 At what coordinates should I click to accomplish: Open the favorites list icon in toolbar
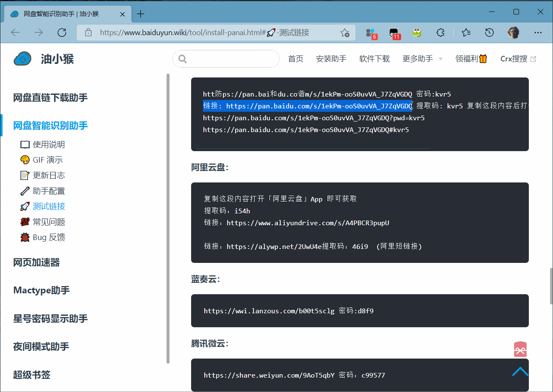pyautogui.click(x=466, y=33)
